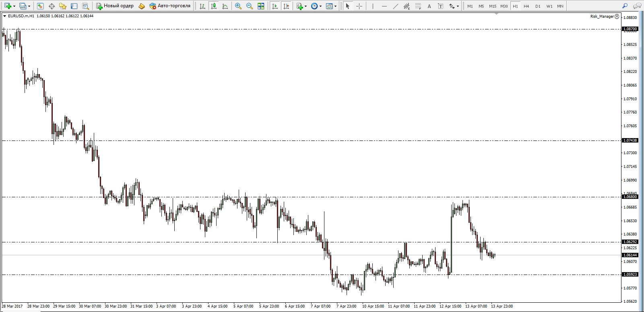The image size is (644, 312).
Task: Launch the Strategy Tester
Action: click(x=85, y=6)
